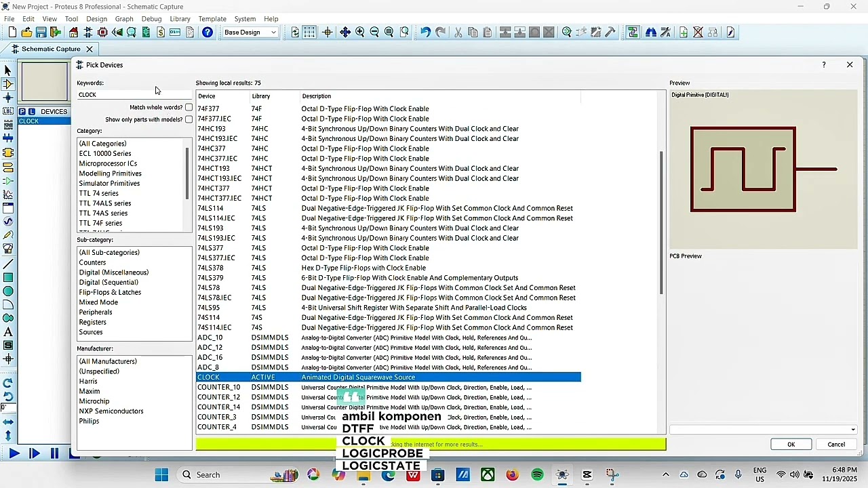Select the CLOCK ACTIVE device row

click(389, 378)
